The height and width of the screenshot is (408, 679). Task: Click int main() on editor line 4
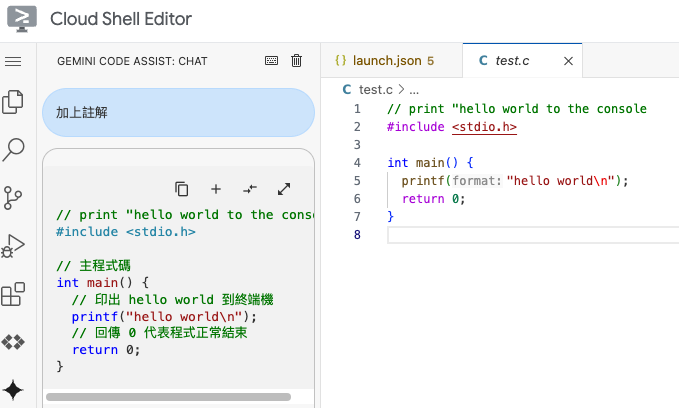coord(423,163)
